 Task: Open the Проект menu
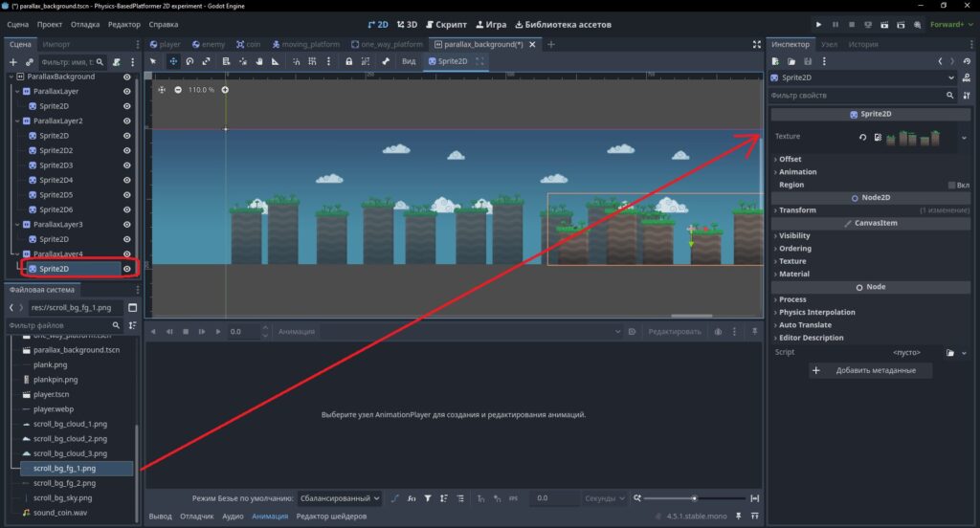[x=50, y=24]
